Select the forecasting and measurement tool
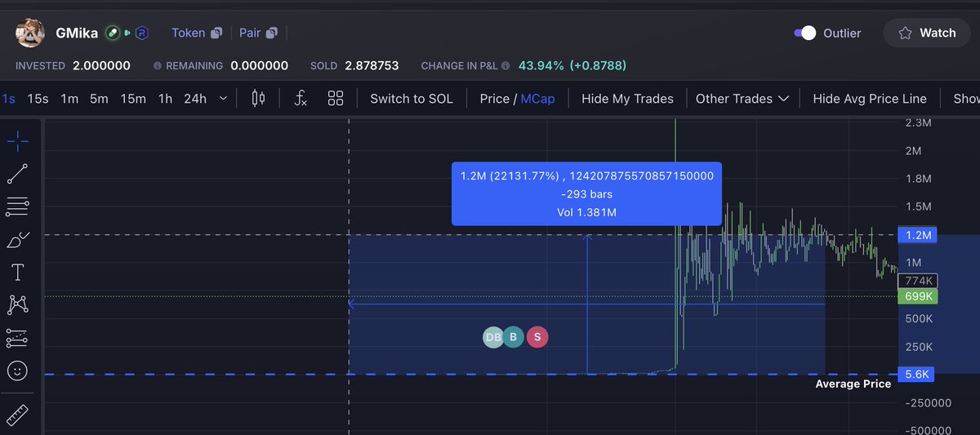This screenshot has width=980, height=435. coord(18,337)
